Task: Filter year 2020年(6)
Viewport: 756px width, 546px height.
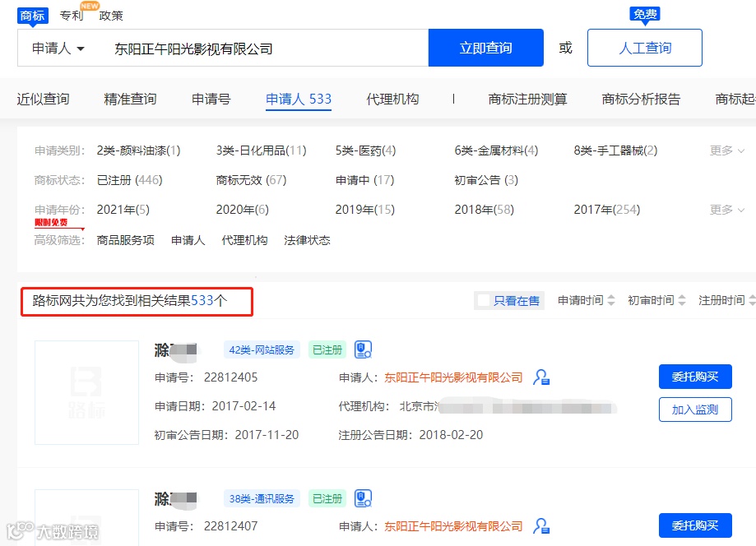Action: tap(242, 210)
